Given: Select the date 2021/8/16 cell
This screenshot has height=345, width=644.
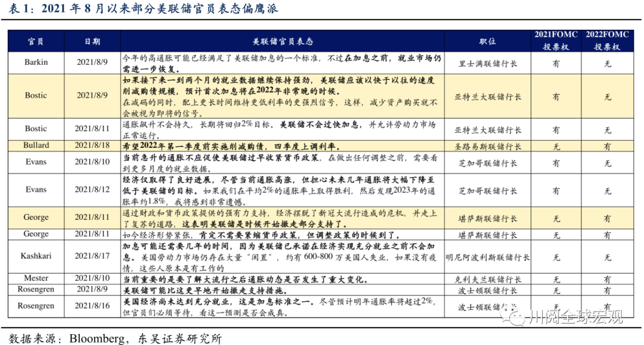Looking at the screenshot, I should click(92, 306).
